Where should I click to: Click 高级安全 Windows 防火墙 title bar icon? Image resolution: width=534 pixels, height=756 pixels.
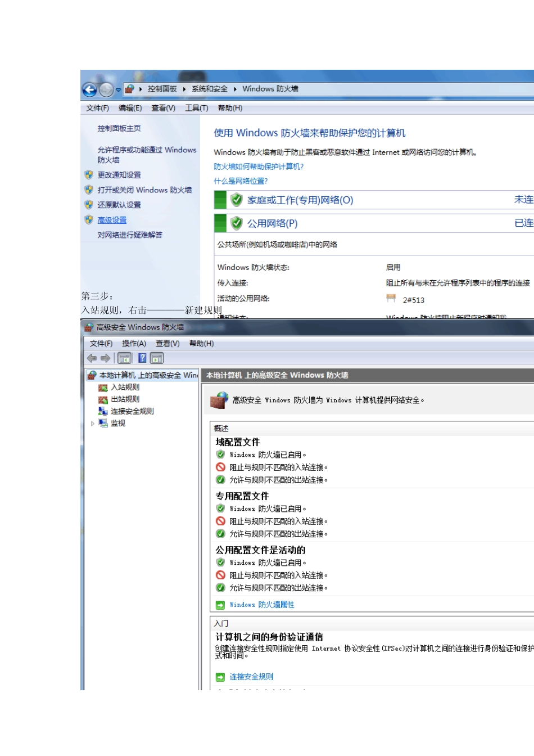[88, 327]
